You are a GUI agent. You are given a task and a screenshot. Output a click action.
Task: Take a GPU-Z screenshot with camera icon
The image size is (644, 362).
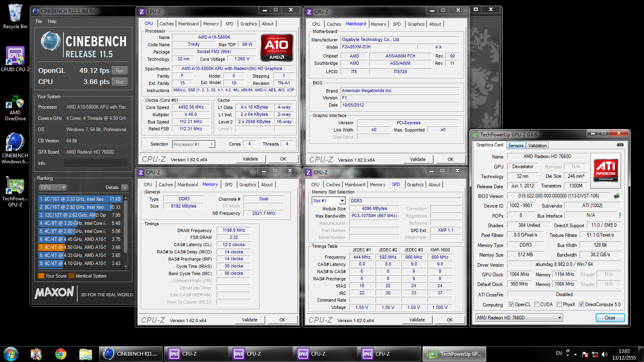[620, 145]
